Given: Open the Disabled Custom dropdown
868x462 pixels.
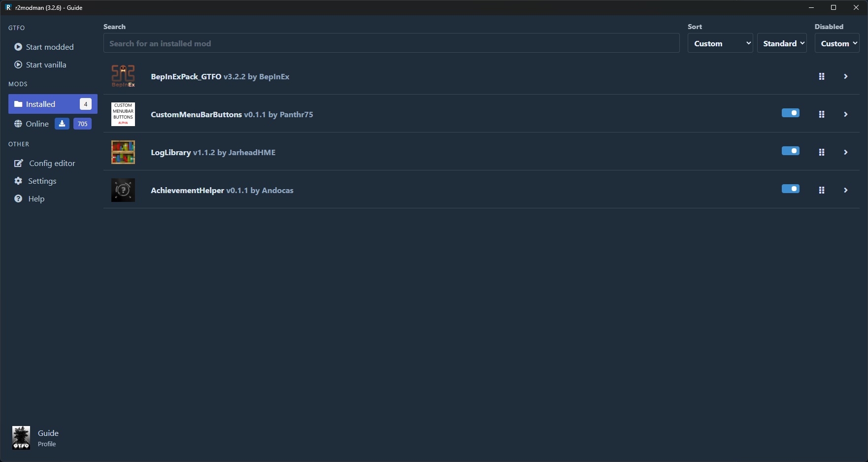Looking at the screenshot, I should (x=837, y=43).
